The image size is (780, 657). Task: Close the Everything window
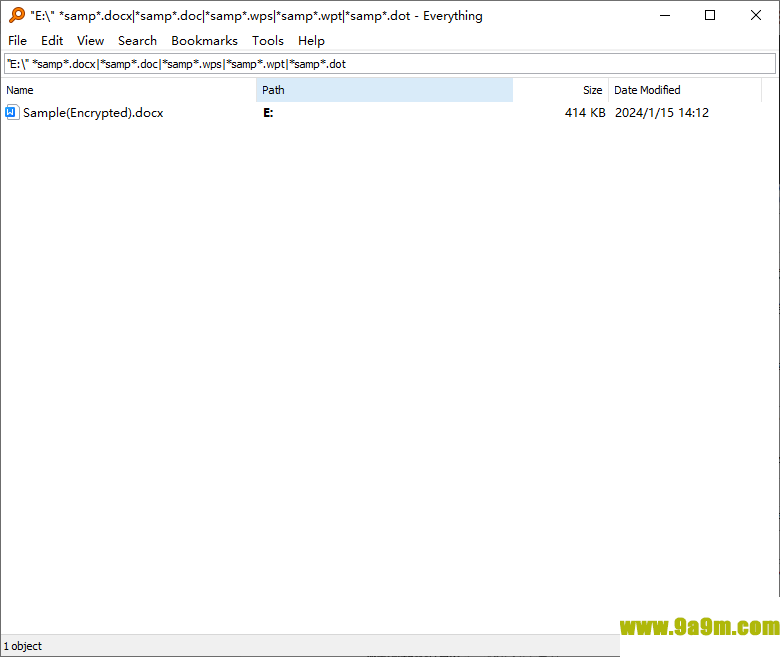(x=756, y=15)
